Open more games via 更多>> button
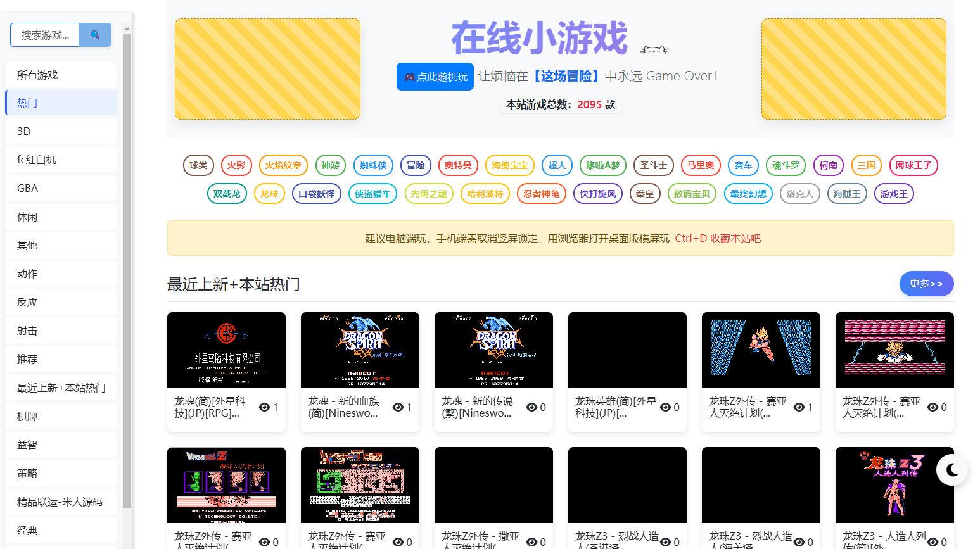Image resolution: width=980 pixels, height=549 pixels. [x=926, y=284]
